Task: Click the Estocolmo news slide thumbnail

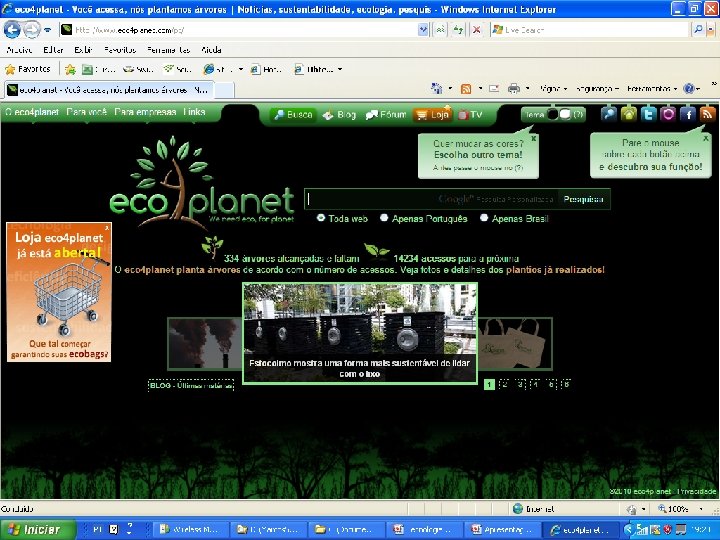Action: pos(360,333)
